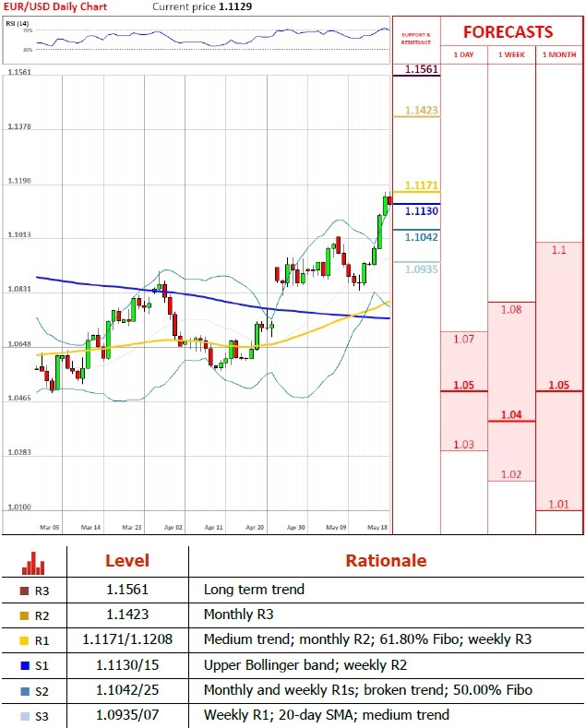This screenshot has height=728, width=586.
Task: Click the 1.0935/07 level cell
Action: pyautogui.click(x=127, y=715)
